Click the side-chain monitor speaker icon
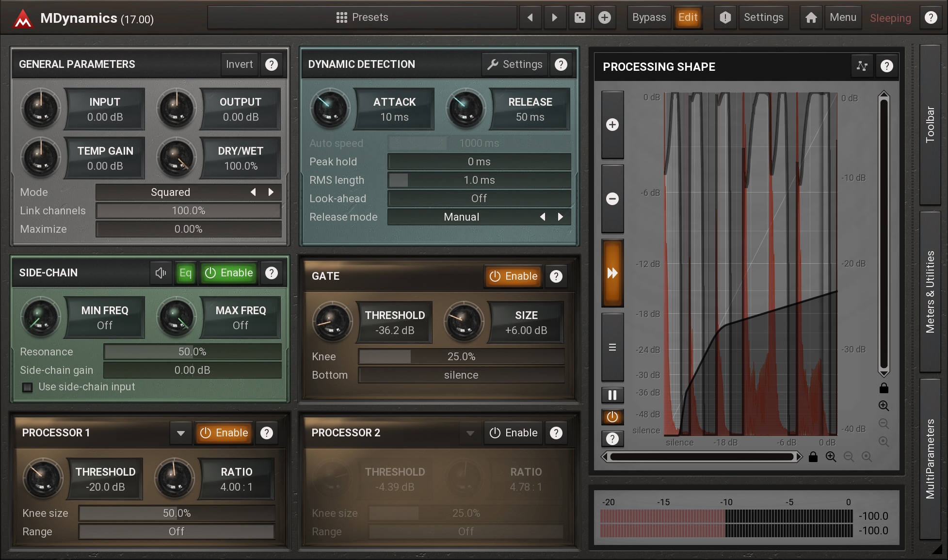This screenshot has height=560, width=948. point(161,273)
